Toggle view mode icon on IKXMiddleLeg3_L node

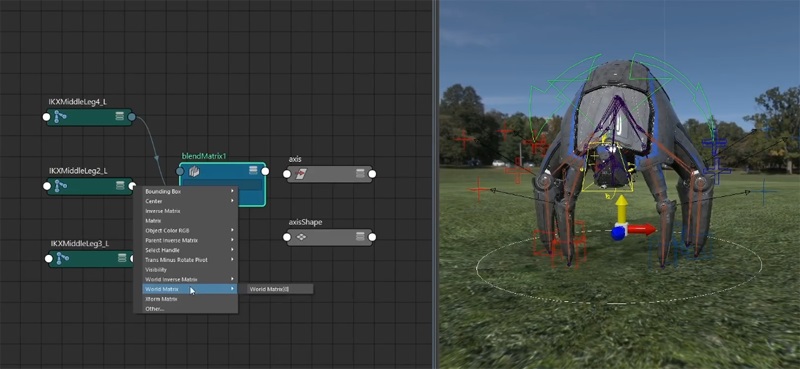click(122, 258)
